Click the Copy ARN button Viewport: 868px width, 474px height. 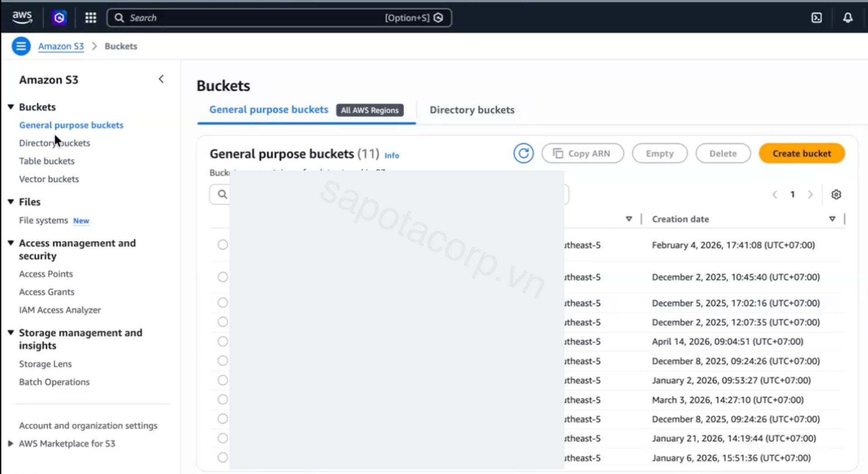(582, 154)
